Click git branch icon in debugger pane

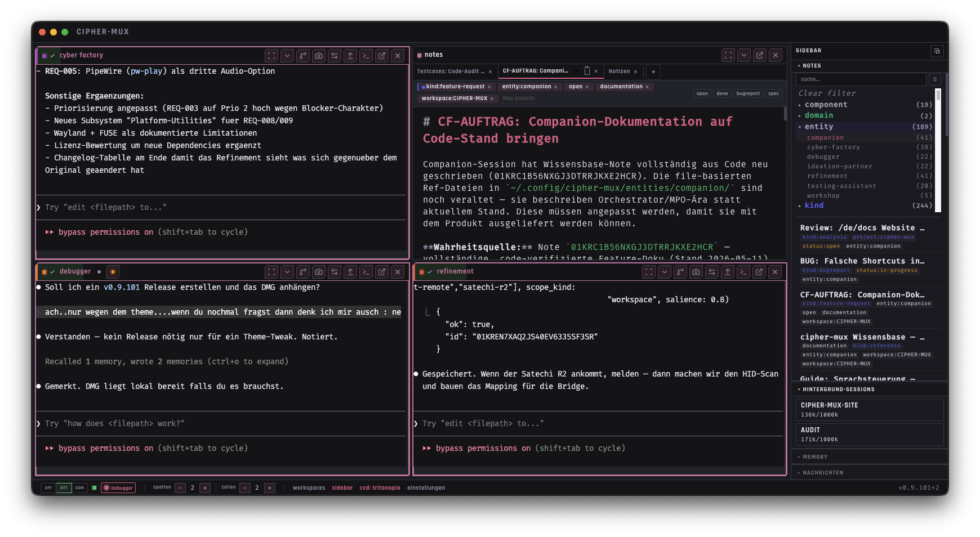(303, 272)
